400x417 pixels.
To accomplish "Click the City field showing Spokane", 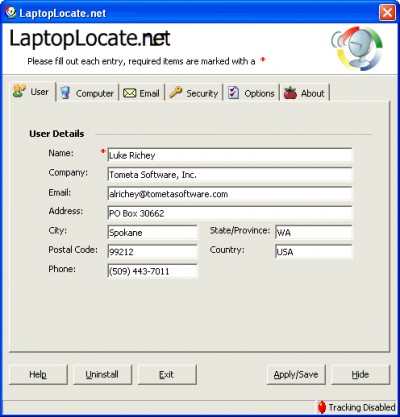I will click(152, 233).
